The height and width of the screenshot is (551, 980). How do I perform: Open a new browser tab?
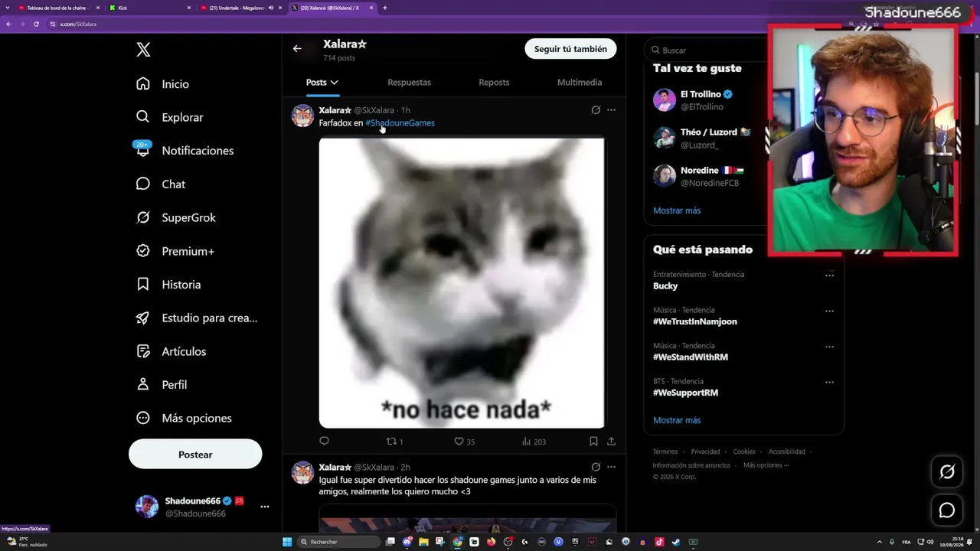click(x=385, y=8)
